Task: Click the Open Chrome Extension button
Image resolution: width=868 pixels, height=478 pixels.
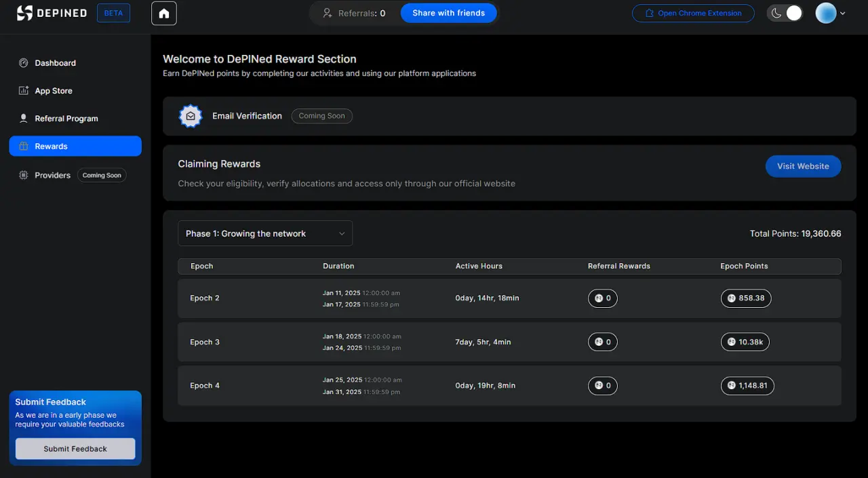Action: pyautogui.click(x=693, y=13)
